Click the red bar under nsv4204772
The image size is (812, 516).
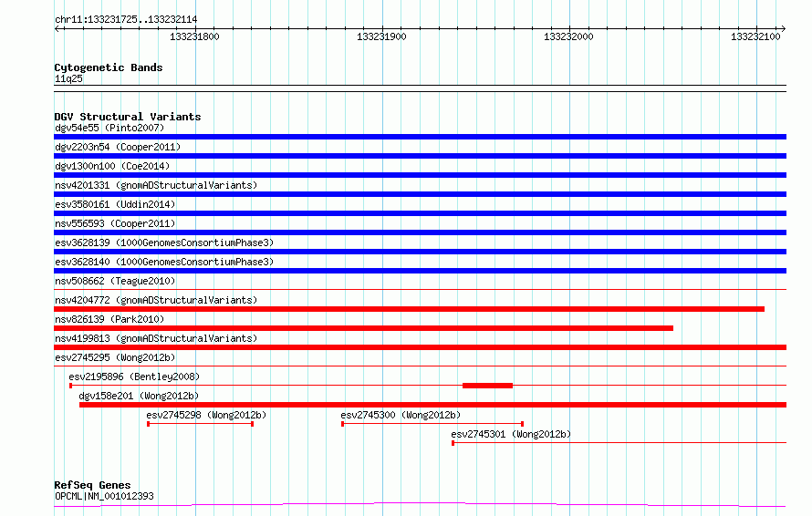[409, 309]
